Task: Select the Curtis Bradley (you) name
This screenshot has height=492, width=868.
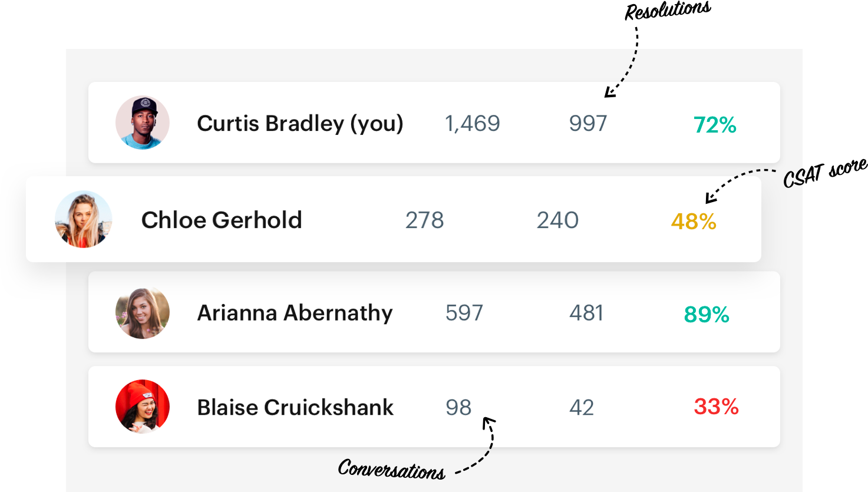Action: tap(300, 124)
